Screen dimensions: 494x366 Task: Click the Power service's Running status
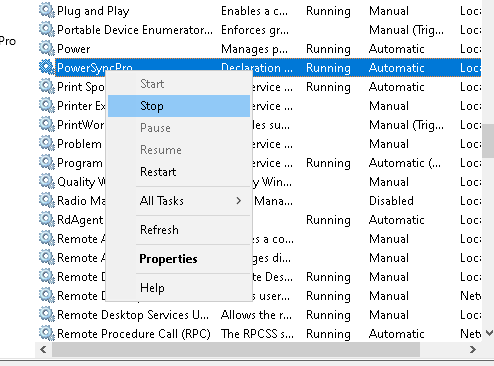(328, 49)
